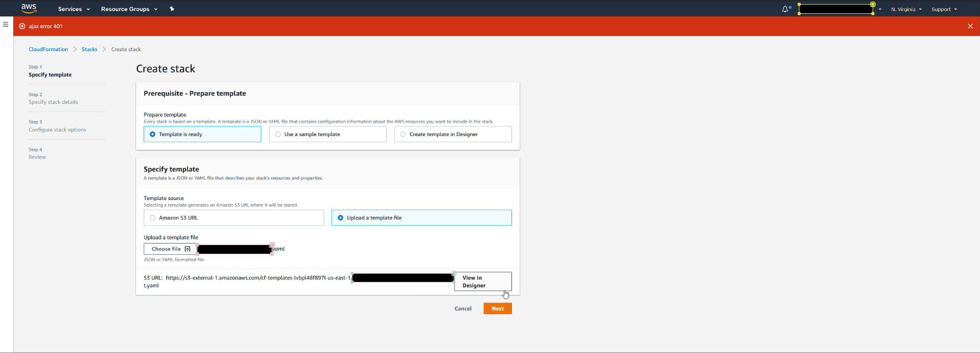Screen dimensions: 980x353
Task: Open the Services dropdown menu
Action: 74,9
